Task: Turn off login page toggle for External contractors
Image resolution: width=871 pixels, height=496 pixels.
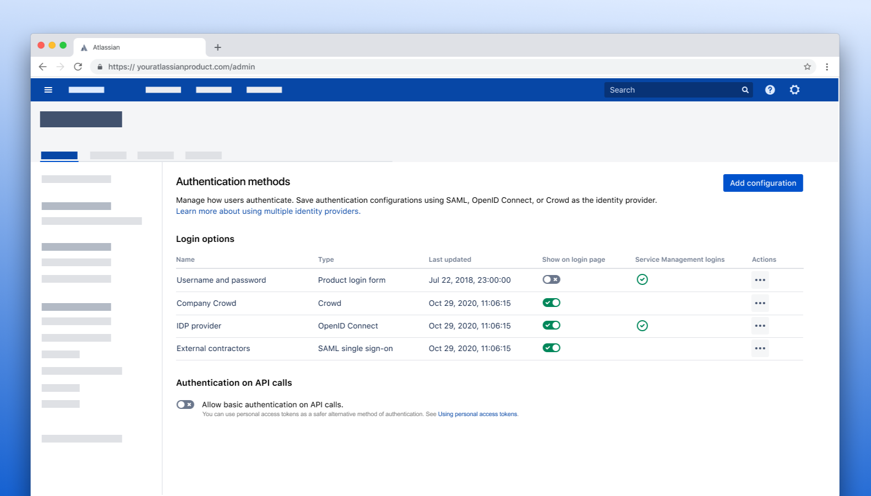Action: [551, 348]
